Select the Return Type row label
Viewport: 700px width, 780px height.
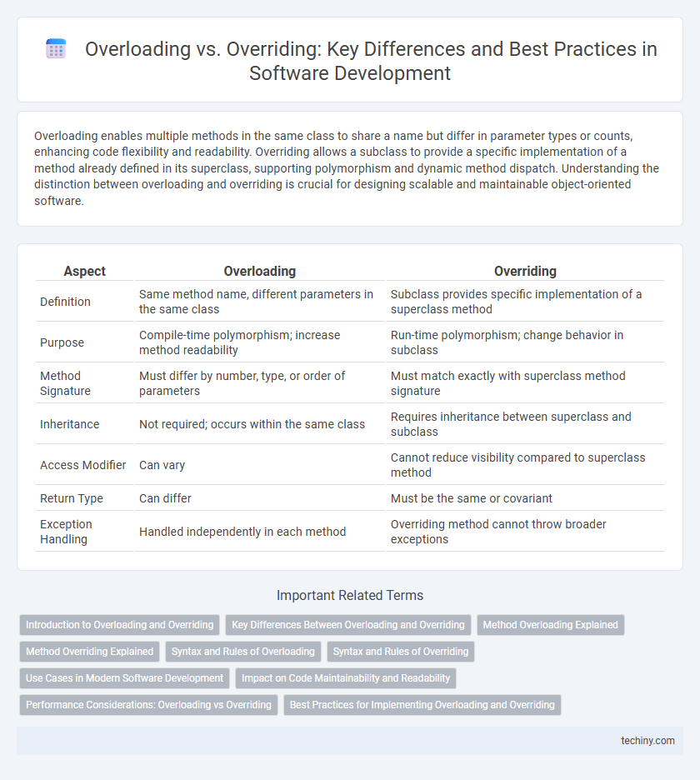click(x=72, y=498)
